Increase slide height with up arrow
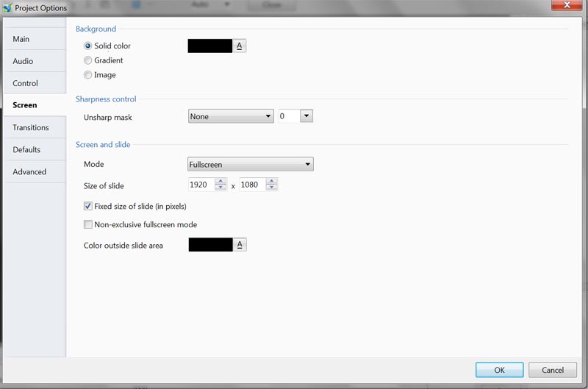The width and height of the screenshot is (588, 389). (272, 182)
